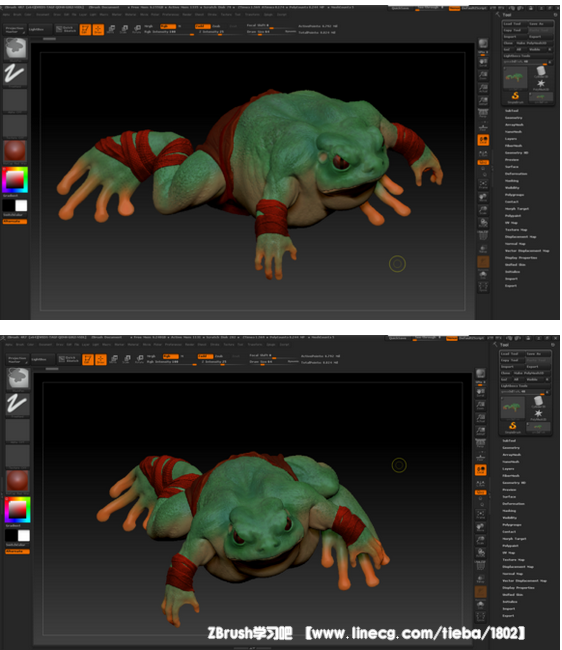Image resolution: width=562 pixels, height=650 pixels.
Task: Open Load Tool in bottom screenshot's Tool palette
Action: click(511, 354)
